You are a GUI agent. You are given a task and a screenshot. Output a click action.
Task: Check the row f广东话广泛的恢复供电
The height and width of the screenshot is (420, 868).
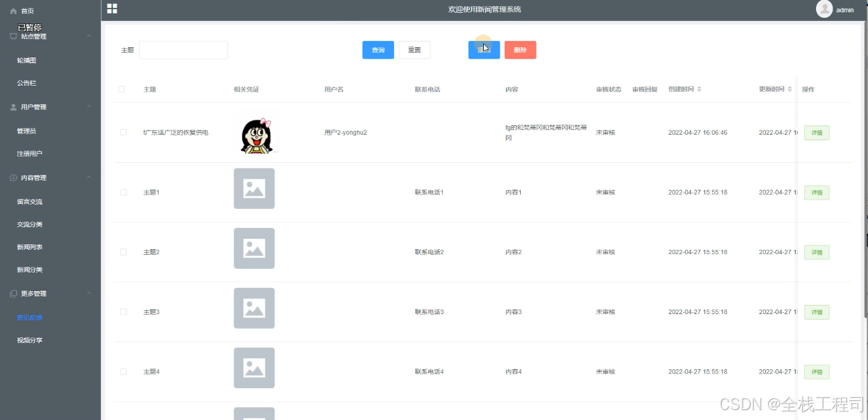124,132
